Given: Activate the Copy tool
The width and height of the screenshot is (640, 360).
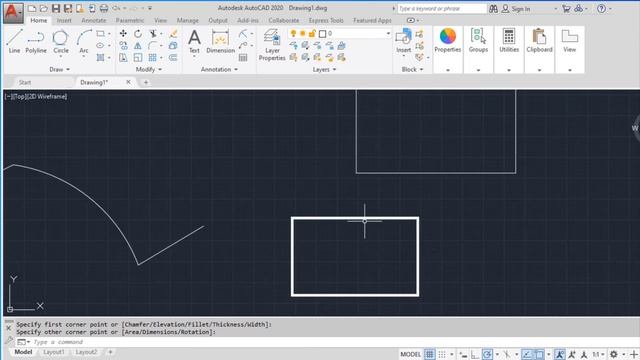Looking at the screenshot, I should (x=123, y=45).
